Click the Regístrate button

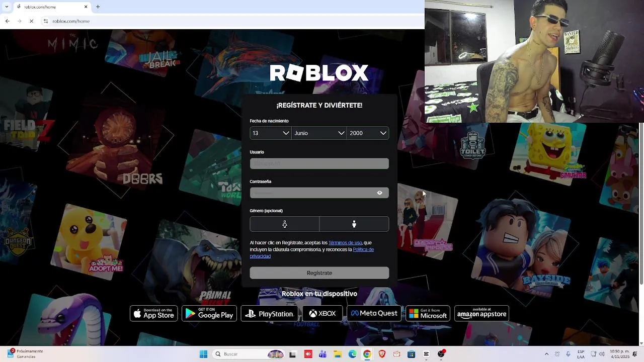[319, 273]
